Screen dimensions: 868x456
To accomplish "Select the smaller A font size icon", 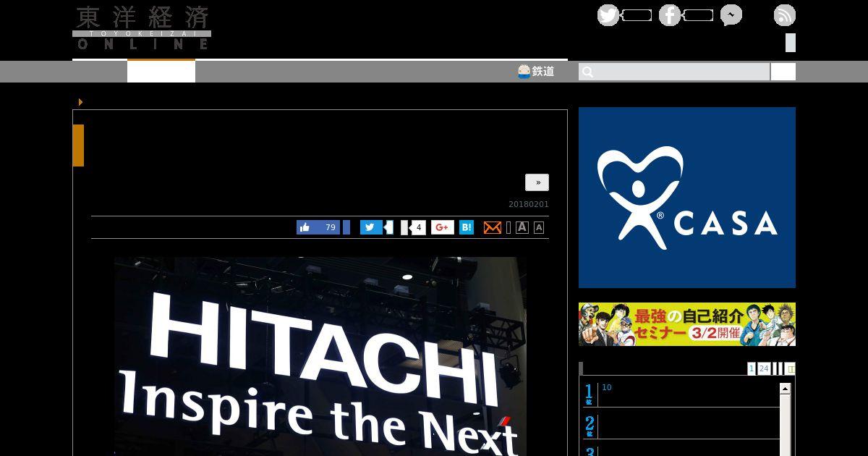I will [x=539, y=227].
